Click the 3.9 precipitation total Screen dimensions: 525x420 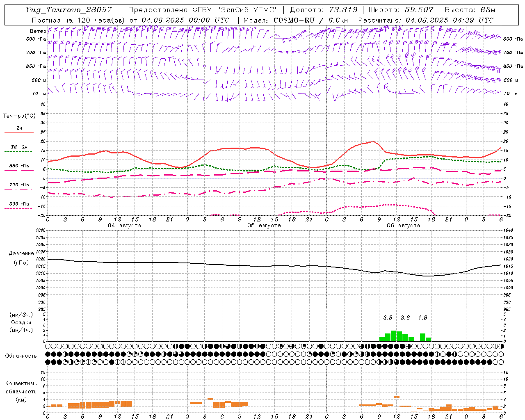click(388, 317)
